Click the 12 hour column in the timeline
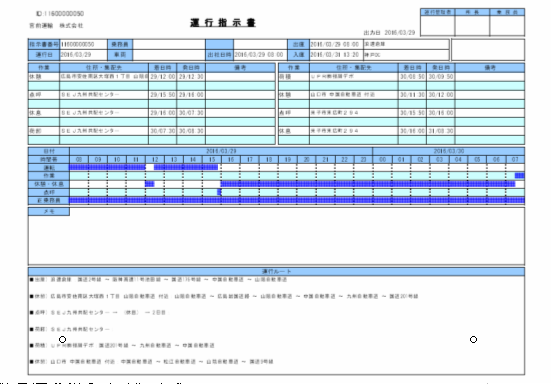551x384 pixels. pos(155,160)
